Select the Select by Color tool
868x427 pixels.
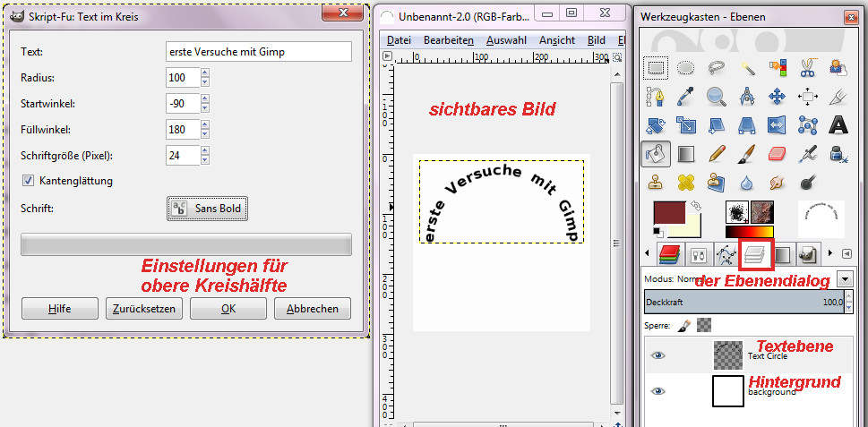point(778,68)
